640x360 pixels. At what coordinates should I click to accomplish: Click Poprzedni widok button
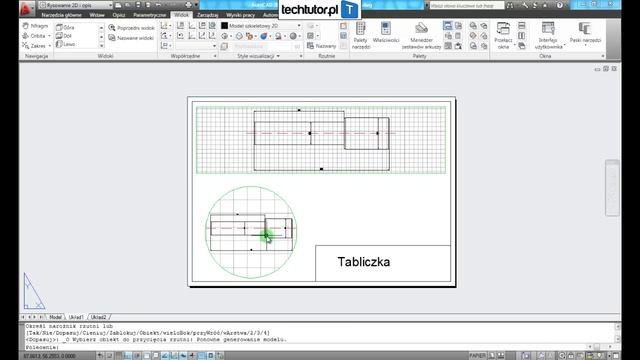(x=131, y=28)
